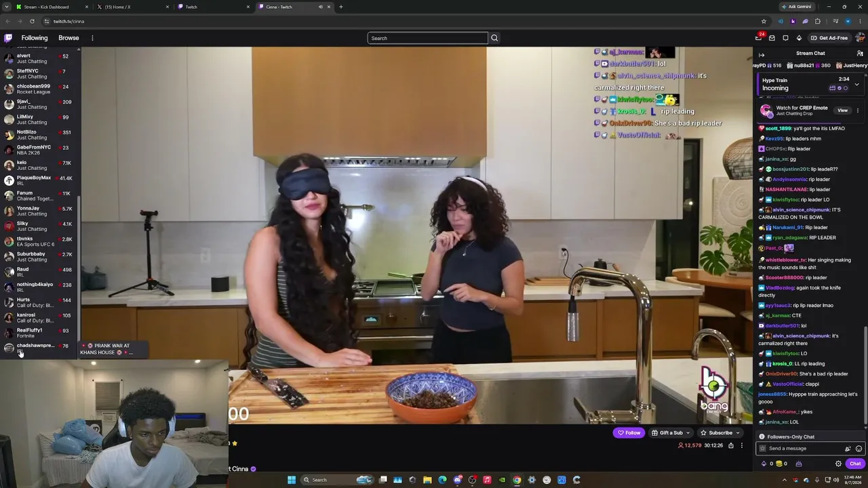Viewport: 868px width, 488px height.
Task: Open the Twitch notifications inbox icon
Action: coord(772,38)
